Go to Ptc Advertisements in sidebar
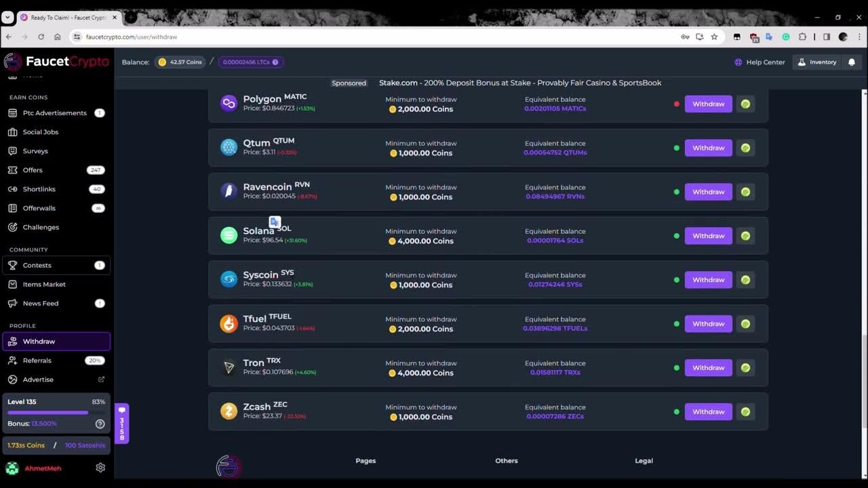Viewport: 868px width, 488px height. [54, 113]
